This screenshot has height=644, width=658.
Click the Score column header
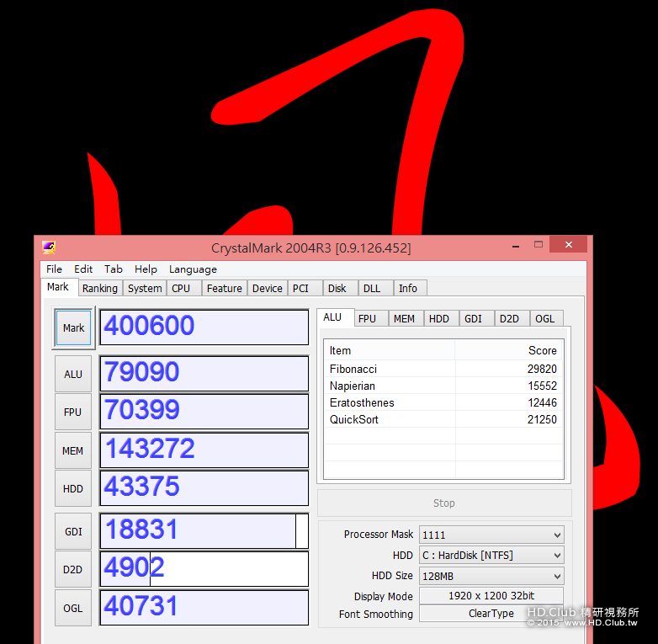(508, 350)
